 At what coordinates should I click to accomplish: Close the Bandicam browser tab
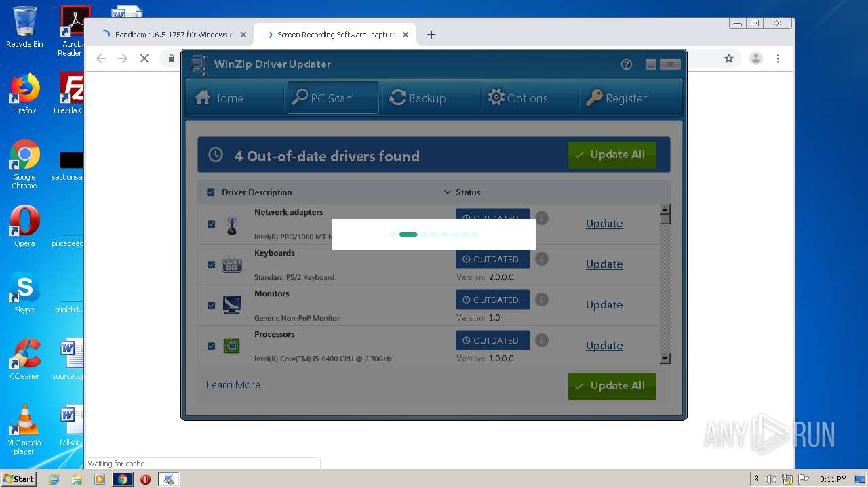tap(243, 35)
